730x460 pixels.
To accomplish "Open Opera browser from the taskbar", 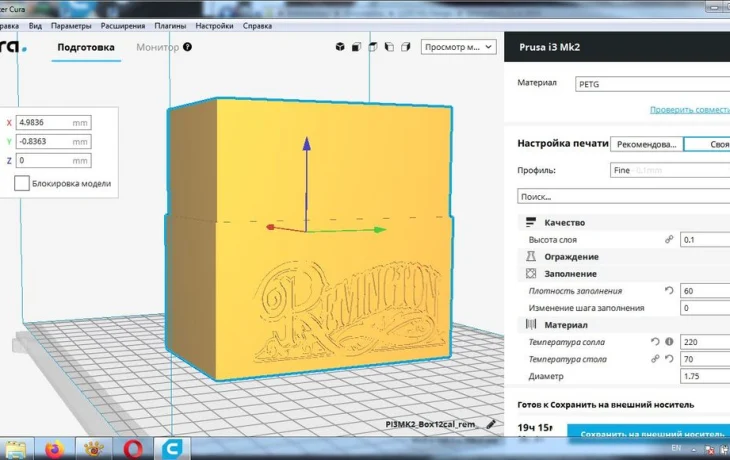I will point(133,450).
